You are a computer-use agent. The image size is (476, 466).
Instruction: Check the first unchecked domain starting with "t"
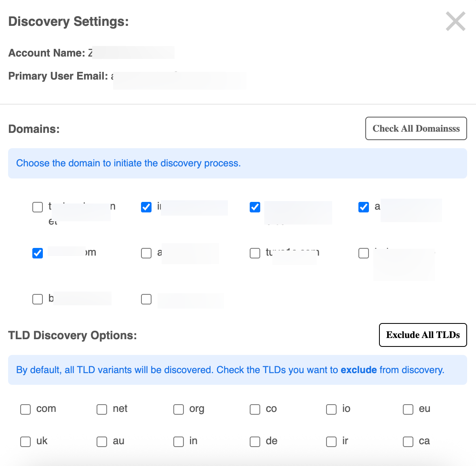coord(38,207)
